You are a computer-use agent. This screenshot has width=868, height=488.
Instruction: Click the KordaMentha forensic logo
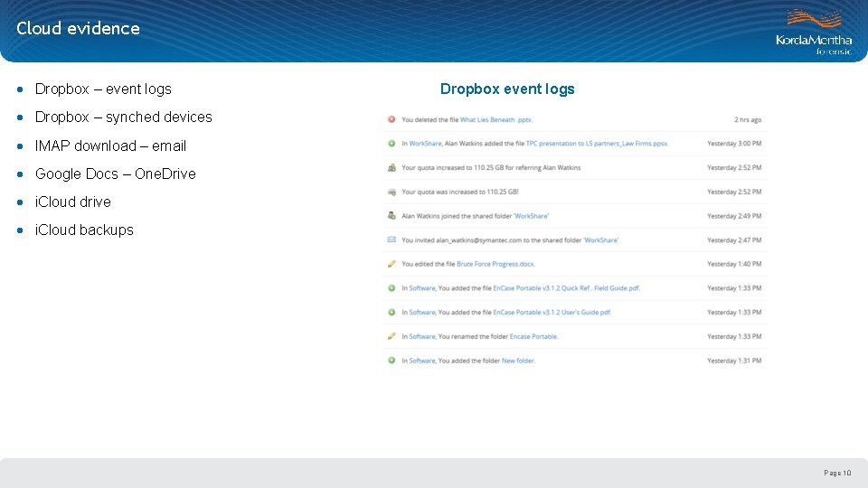pyautogui.click(x=814, y=33)
